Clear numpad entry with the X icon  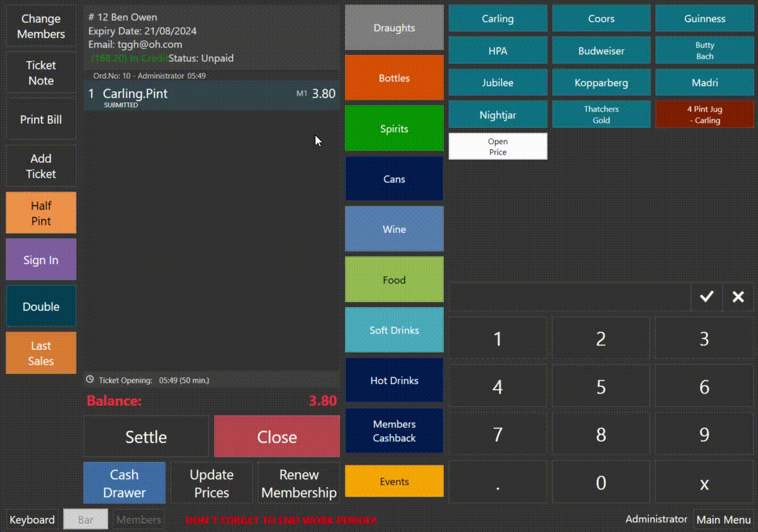point(738,297)
